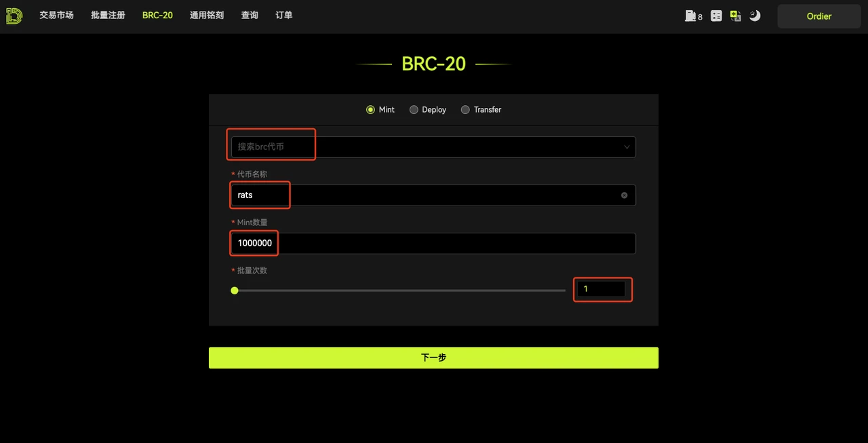Click the 下一步 next step button
Image resolution: width=868 pixels, height=443 pixels.
click(433, 358)
